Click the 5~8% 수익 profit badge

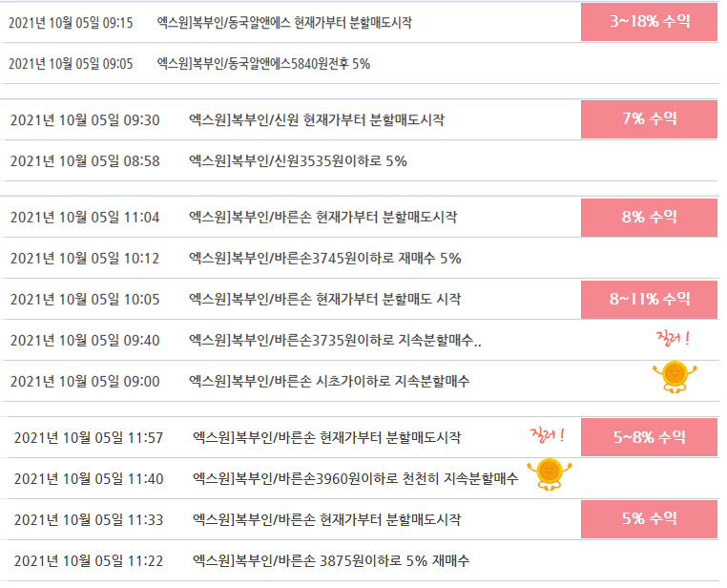[x=649, y=437]
